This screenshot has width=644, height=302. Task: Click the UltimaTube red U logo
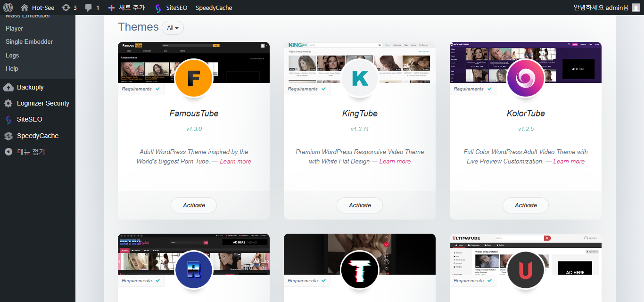pos(526,270)
